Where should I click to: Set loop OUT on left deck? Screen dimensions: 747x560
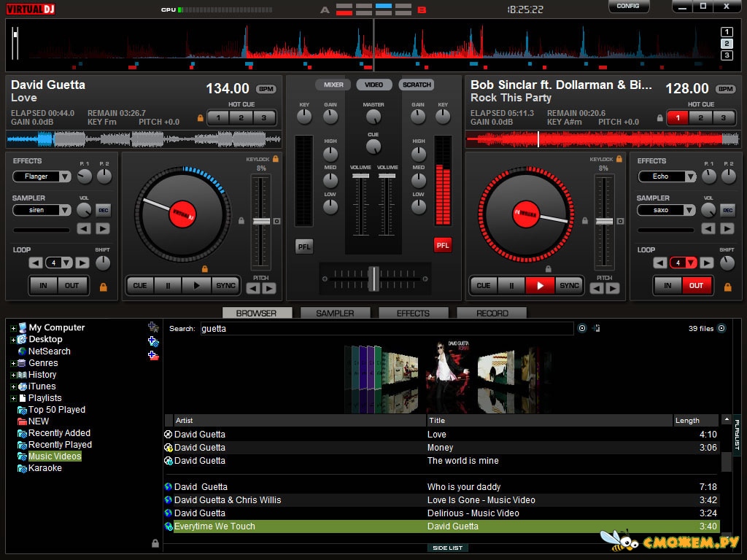[72, 286]
